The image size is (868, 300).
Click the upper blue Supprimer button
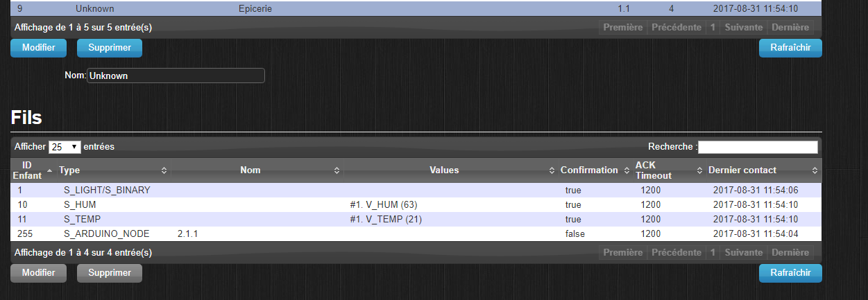(110, 48)
